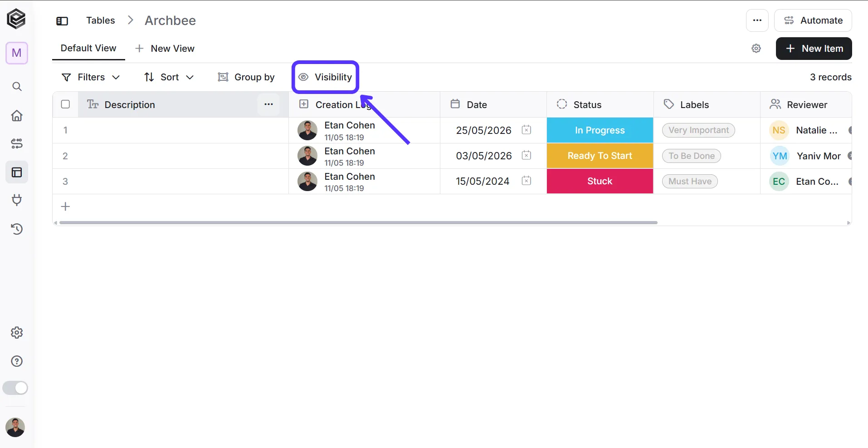Viewport: 868px width, 448px height.
Task: Open the help question mark icon
Action: pyautogui.click(x=17, y=361)
